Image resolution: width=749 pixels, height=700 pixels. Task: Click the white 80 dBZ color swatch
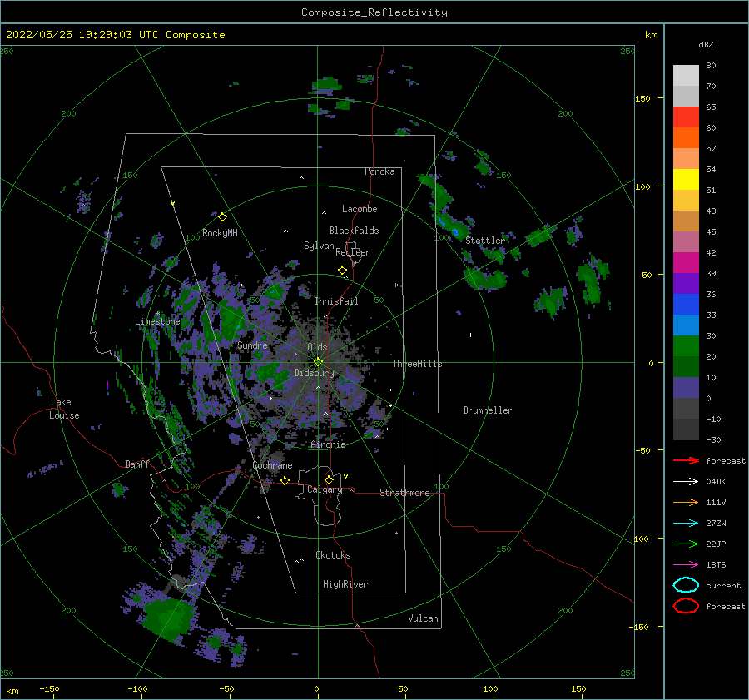tap(686, 76)
